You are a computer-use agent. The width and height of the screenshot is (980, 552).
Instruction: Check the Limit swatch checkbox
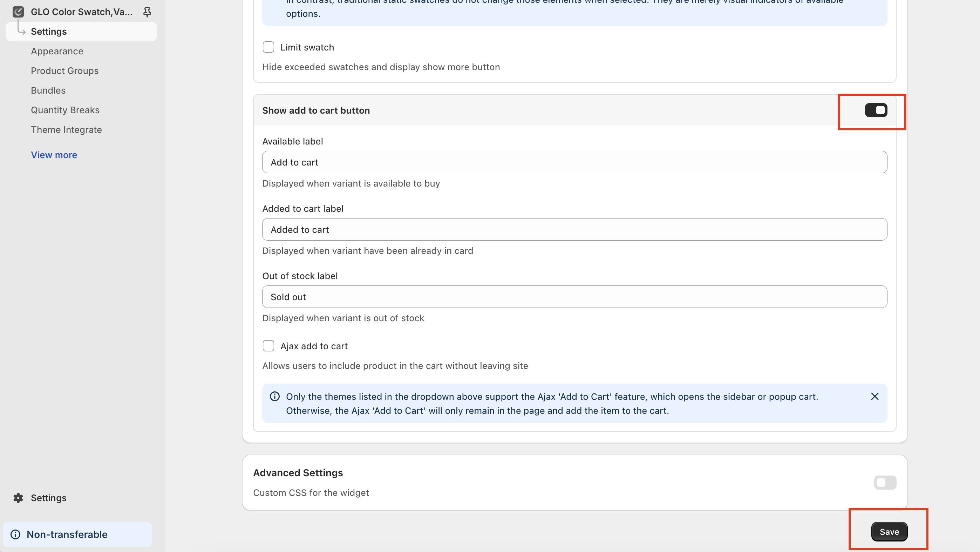pyautogui.click(x=268, y=47)
